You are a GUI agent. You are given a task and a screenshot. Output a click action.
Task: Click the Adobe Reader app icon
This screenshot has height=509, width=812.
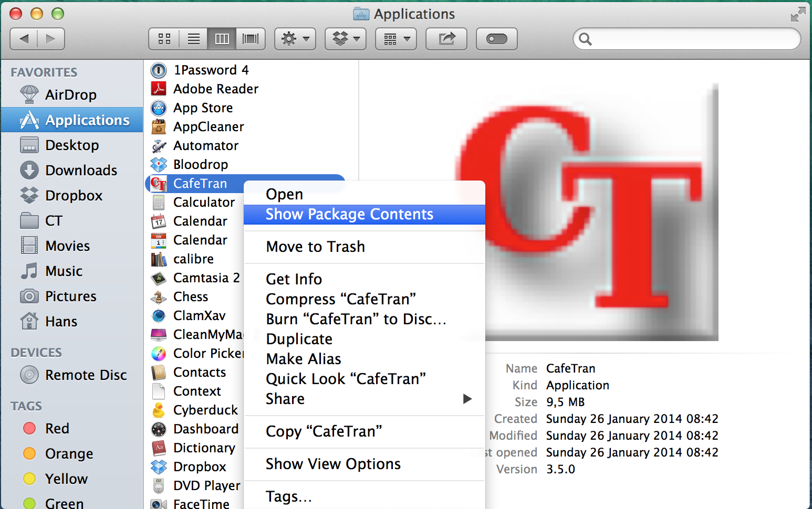[159, 89]
